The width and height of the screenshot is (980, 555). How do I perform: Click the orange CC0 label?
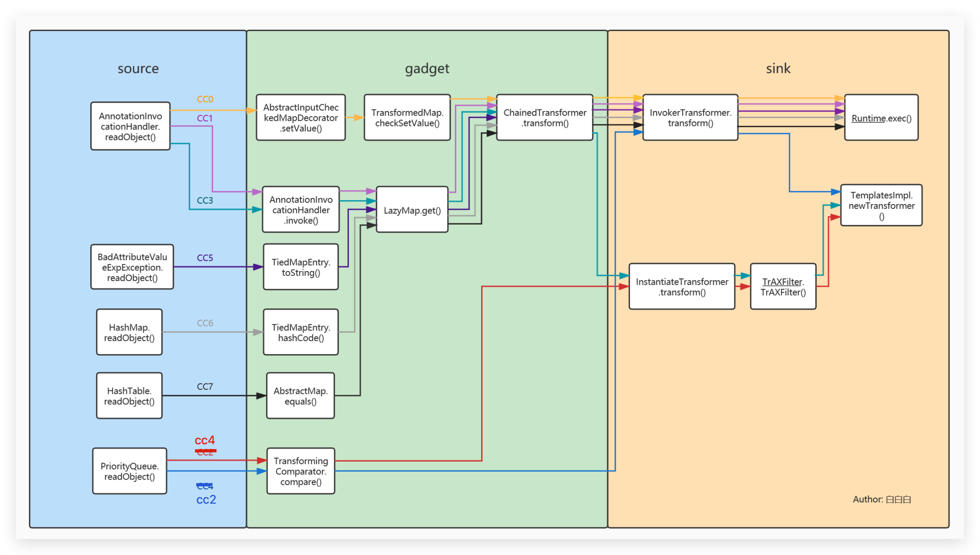coord(205,99)
